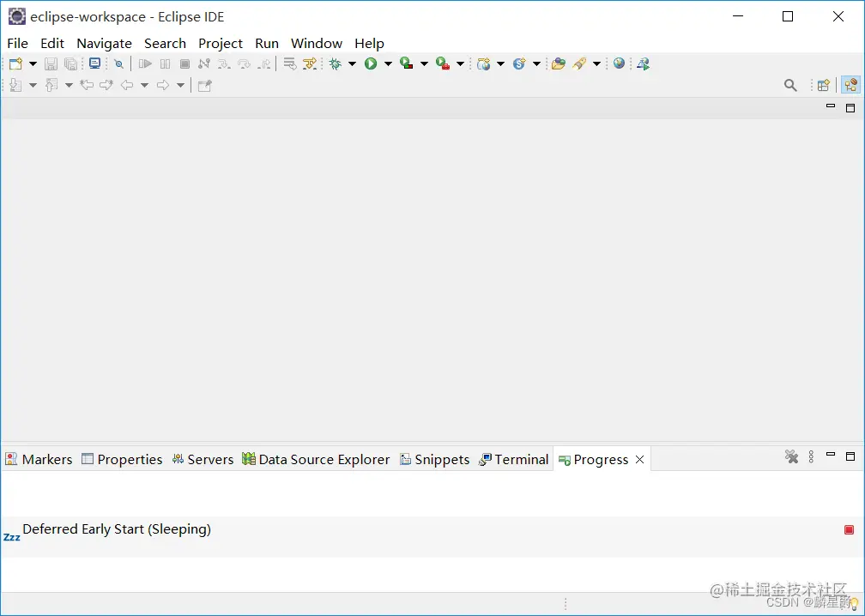Click the Save All icon
865x616 pixels.
[x=70, y=64]
